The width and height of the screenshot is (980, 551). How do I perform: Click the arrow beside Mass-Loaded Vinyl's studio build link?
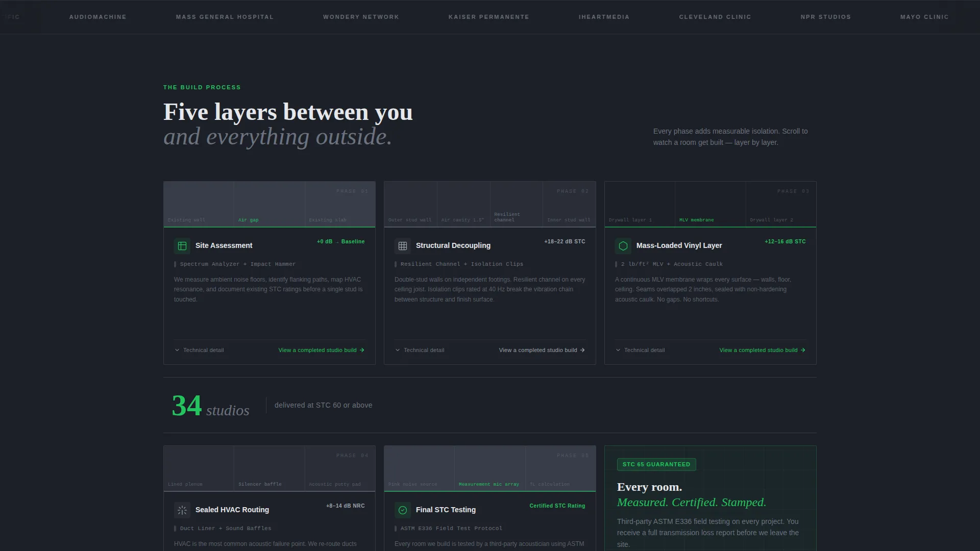point(803,350)
